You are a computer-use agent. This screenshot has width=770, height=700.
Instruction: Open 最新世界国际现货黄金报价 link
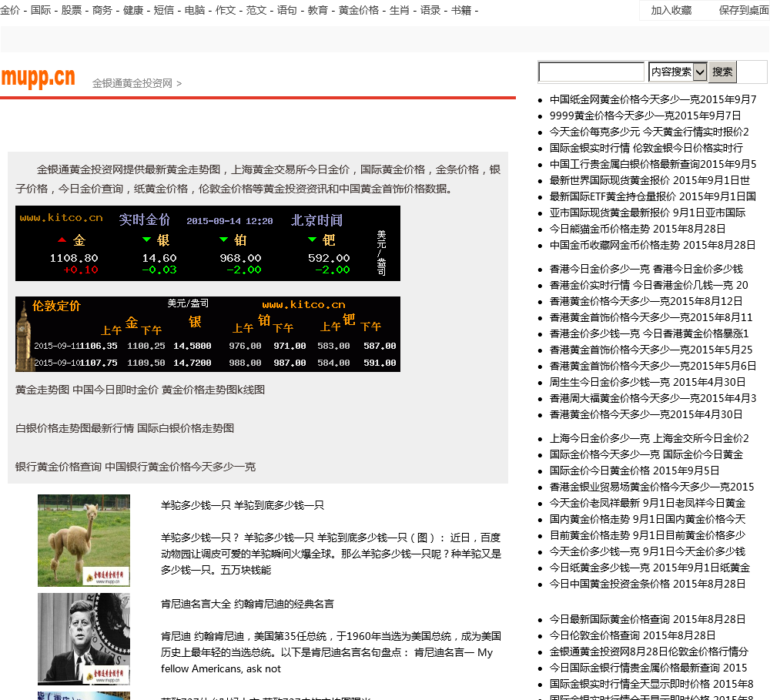650,180
